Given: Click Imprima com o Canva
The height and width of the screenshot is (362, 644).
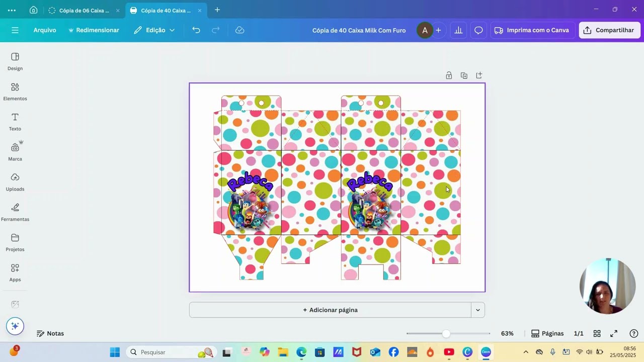Looking at the screenshot, I should pos(532,30).
